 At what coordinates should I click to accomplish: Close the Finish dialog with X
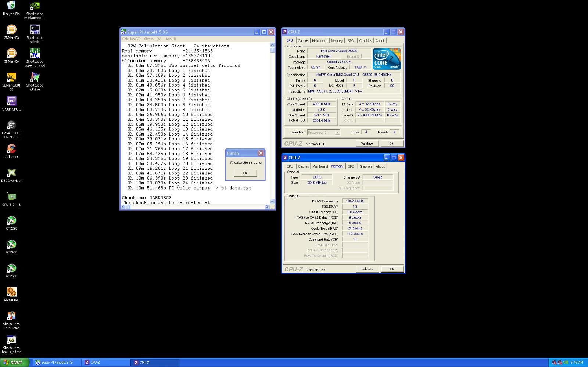pos(261,153)
